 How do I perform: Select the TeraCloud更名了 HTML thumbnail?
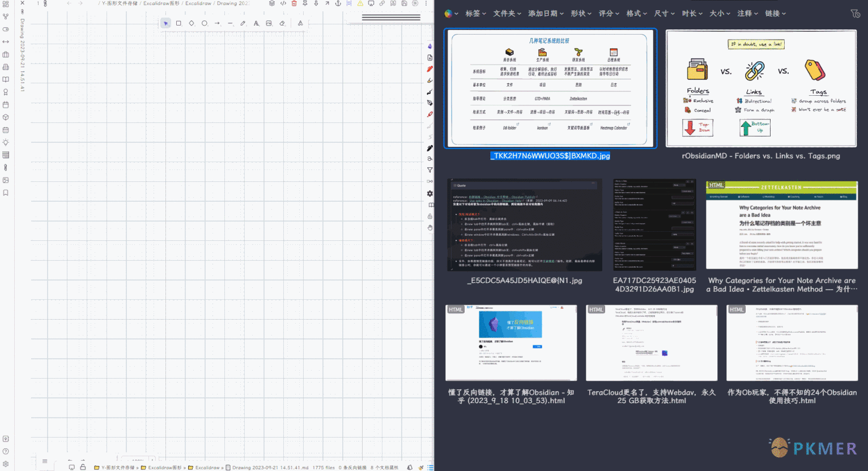click(x=652, y=343)
